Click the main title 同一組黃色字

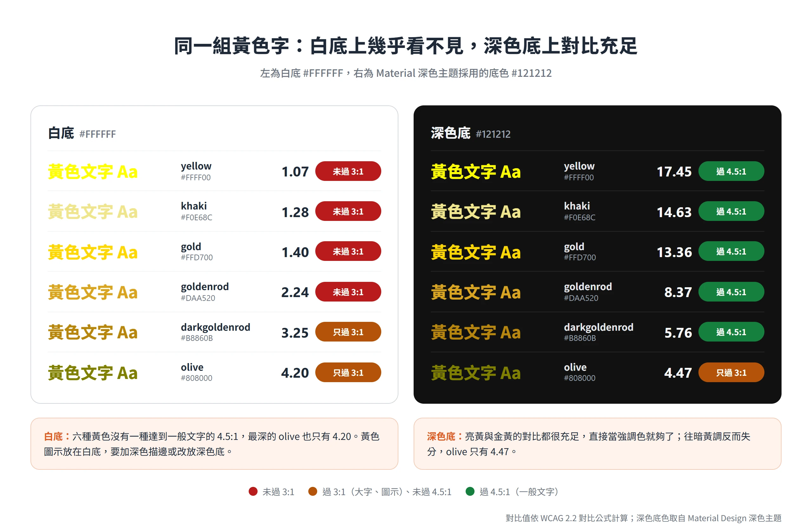(406, 46)
